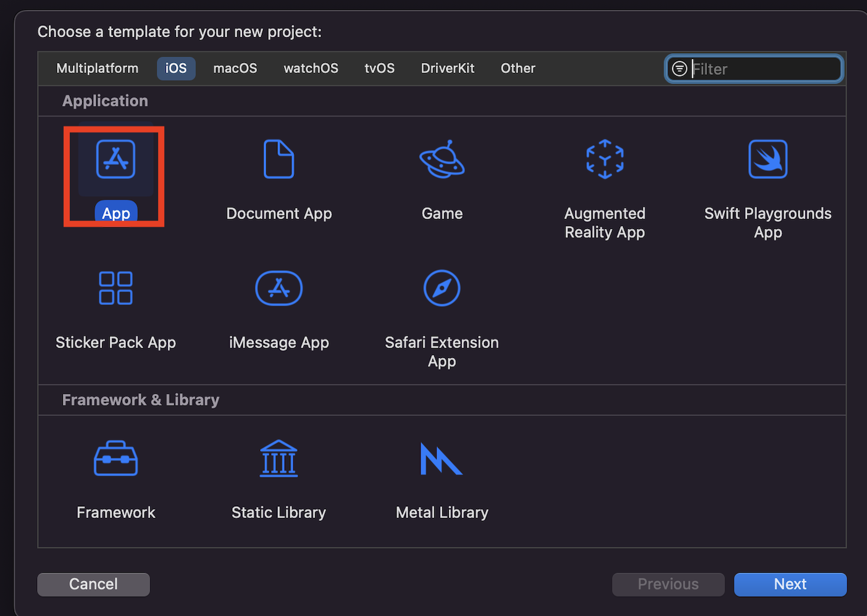
Task: Choose the Swift Playgrounds App icon
Action: 768,159
